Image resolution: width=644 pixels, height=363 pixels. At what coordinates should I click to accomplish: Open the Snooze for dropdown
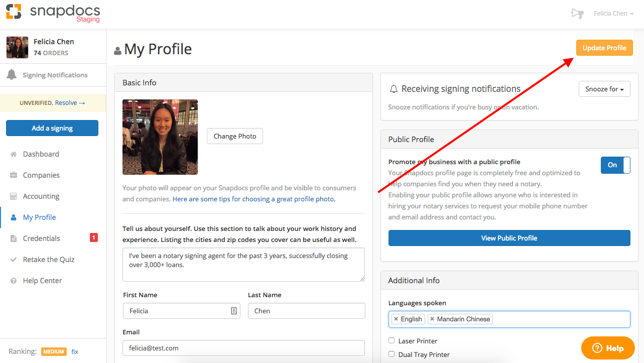(604, 89)
